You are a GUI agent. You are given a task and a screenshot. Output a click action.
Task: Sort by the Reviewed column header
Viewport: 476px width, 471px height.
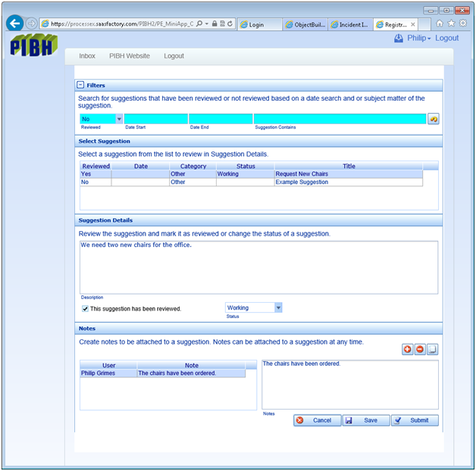pos(96,166)
